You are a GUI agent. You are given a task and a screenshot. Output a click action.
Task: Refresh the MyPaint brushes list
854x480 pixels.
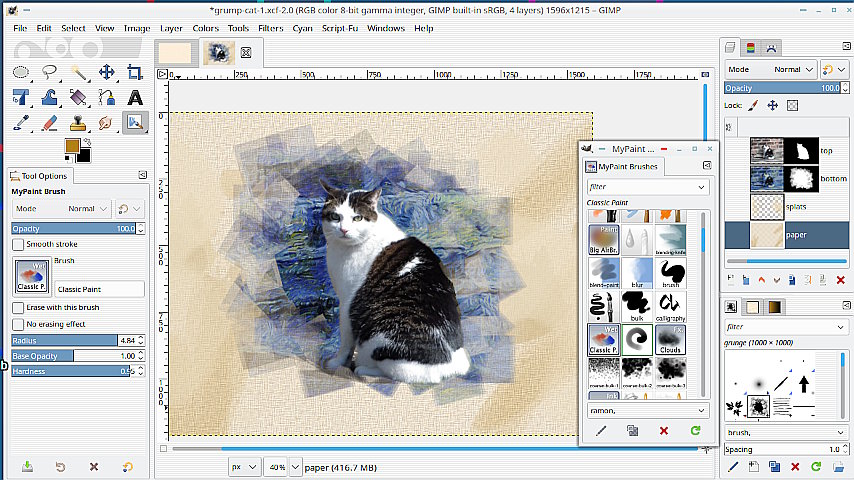[695, 431]
